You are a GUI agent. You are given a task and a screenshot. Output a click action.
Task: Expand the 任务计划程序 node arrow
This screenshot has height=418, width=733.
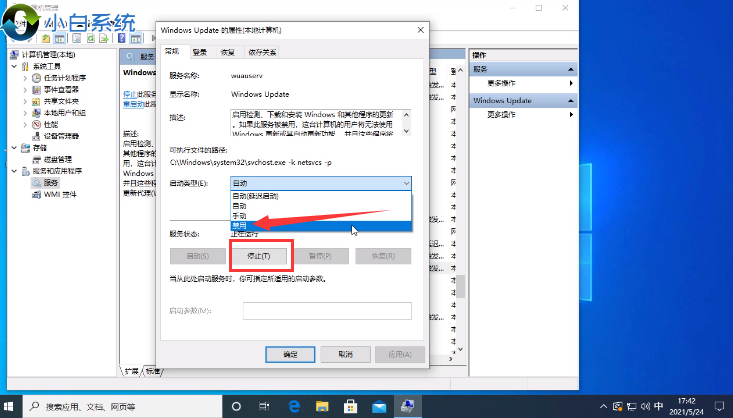(x=25, y=78)
